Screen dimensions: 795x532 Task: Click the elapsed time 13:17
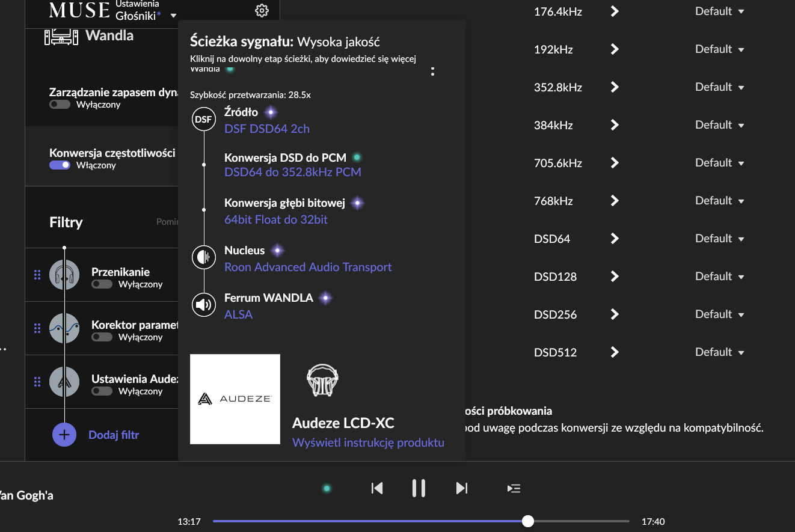tap(189, 522)
